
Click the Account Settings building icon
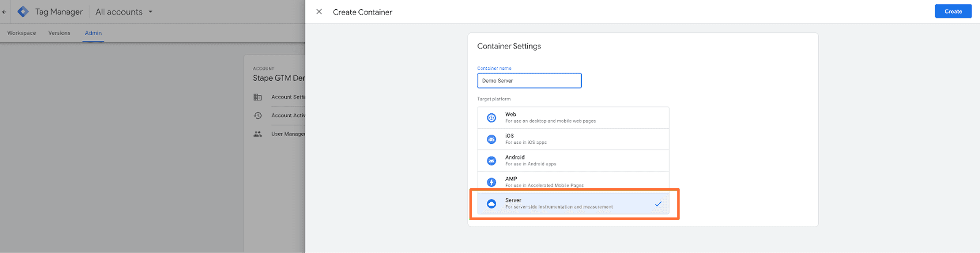[258, 97]
